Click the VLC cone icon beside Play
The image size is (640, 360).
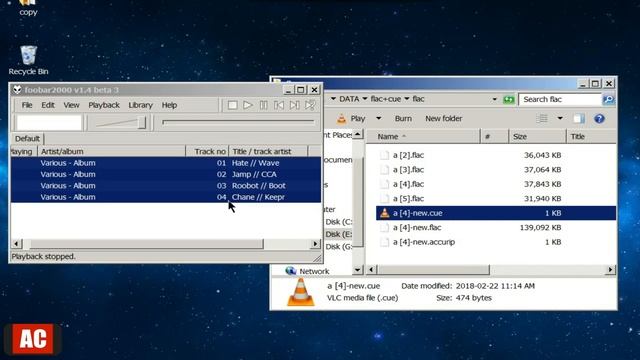[x=342, y=119]
